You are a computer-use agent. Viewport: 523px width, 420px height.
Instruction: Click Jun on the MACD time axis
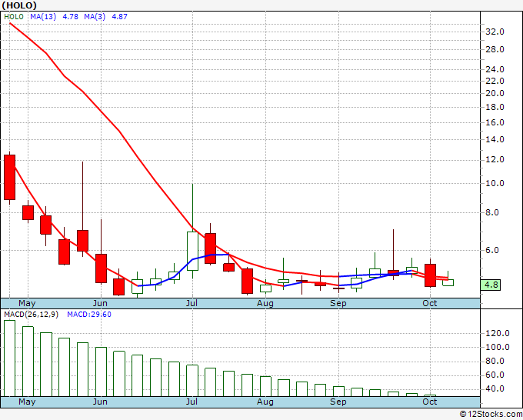100,402
